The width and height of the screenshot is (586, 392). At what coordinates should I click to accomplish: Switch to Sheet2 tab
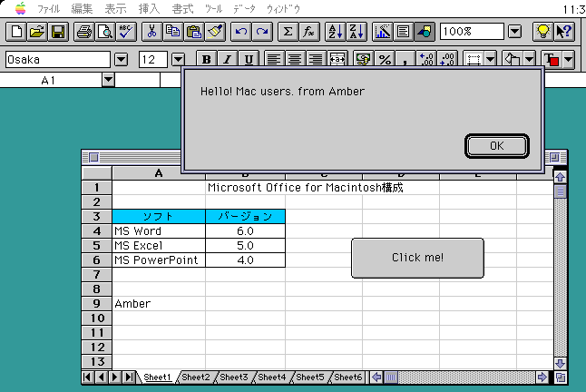(196, 377)
